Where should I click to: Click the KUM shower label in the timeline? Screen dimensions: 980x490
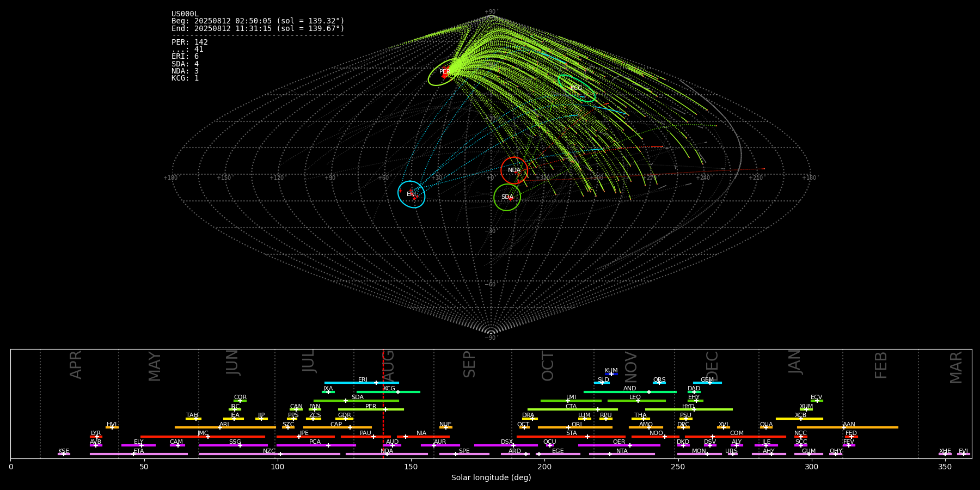[x=611, y=371]
